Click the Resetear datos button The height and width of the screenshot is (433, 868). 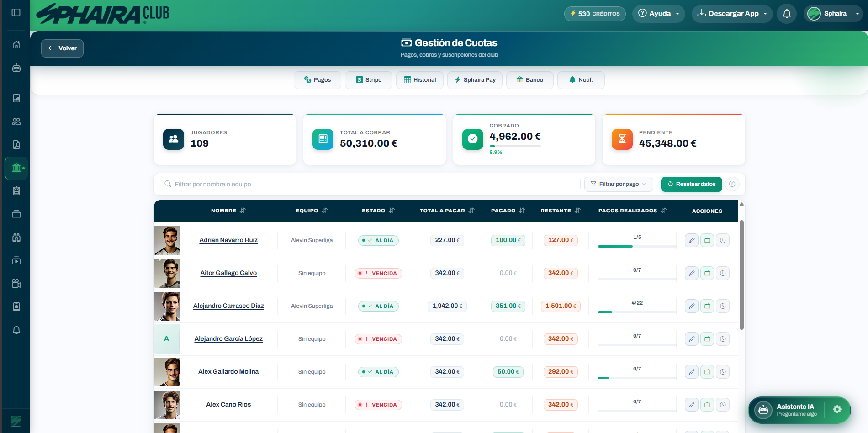[x=691, y=184]
